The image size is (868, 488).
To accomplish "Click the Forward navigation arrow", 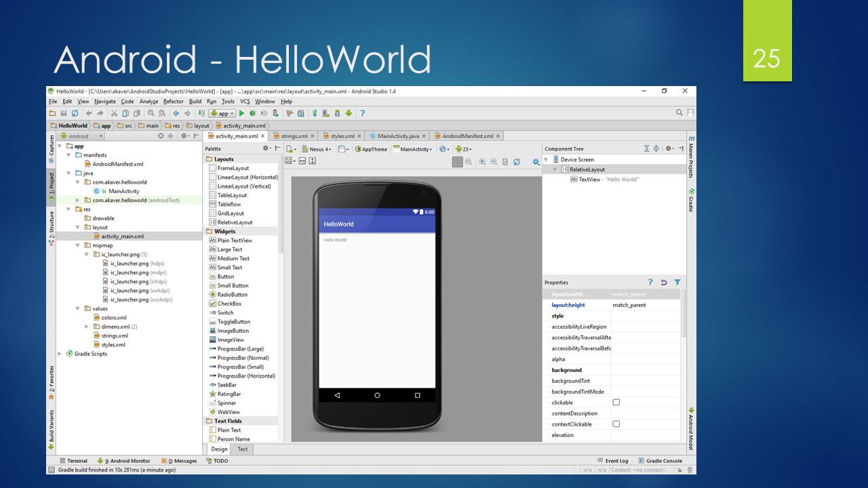I will coord(187,113).
